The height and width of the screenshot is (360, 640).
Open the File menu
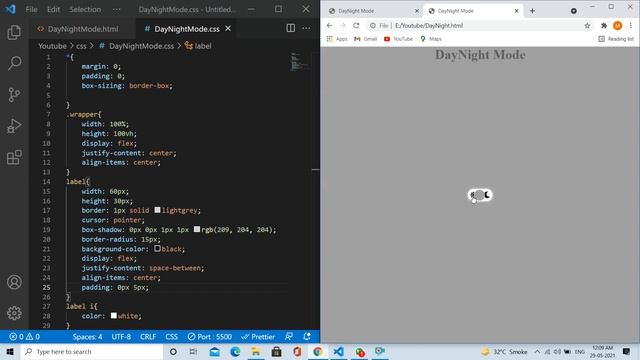point(31,9)
